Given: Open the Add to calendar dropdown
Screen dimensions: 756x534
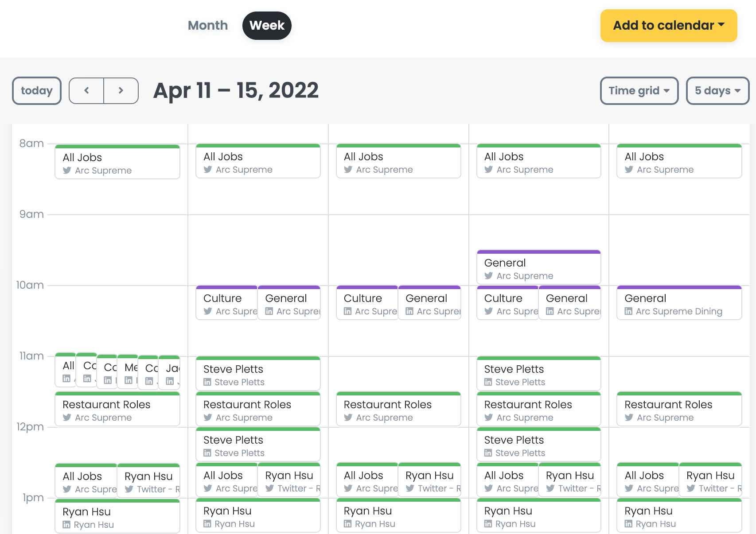Looking at the screenshot, I should 668,26.
